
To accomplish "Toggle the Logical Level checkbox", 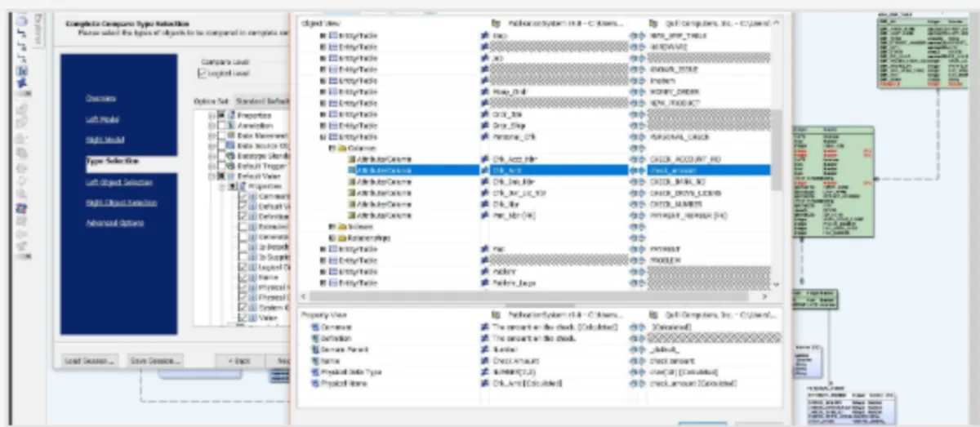I will (203, 73).
